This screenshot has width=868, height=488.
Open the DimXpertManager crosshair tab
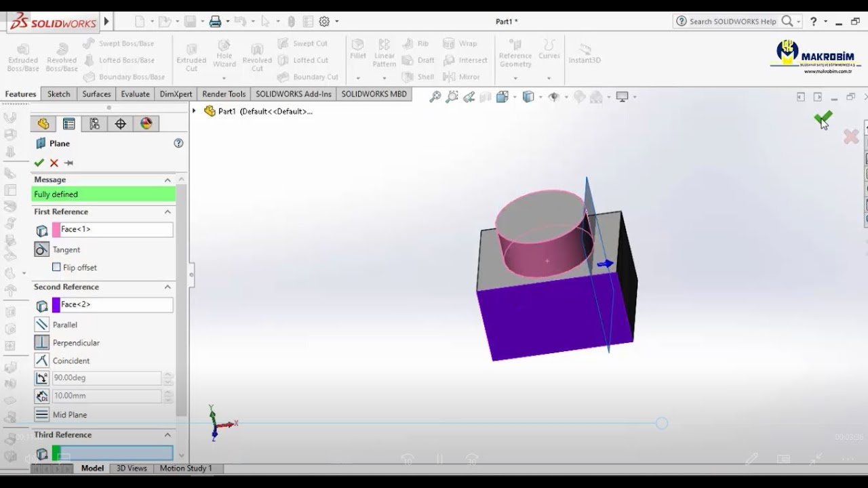click(121, 123)
